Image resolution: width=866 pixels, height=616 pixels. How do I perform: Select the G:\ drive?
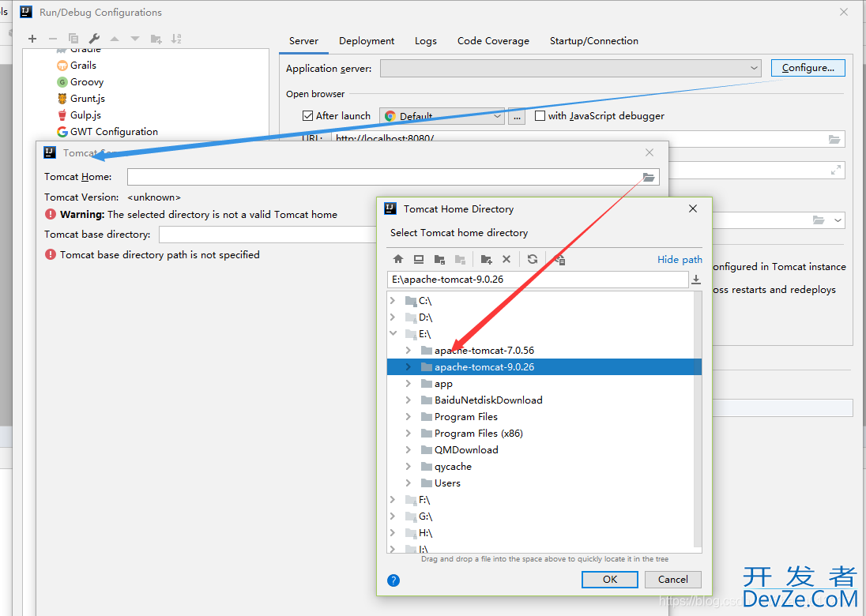point(425,516)
